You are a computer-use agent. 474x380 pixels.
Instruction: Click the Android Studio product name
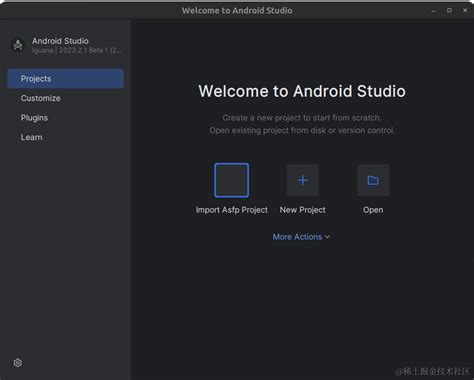[60, 41]
